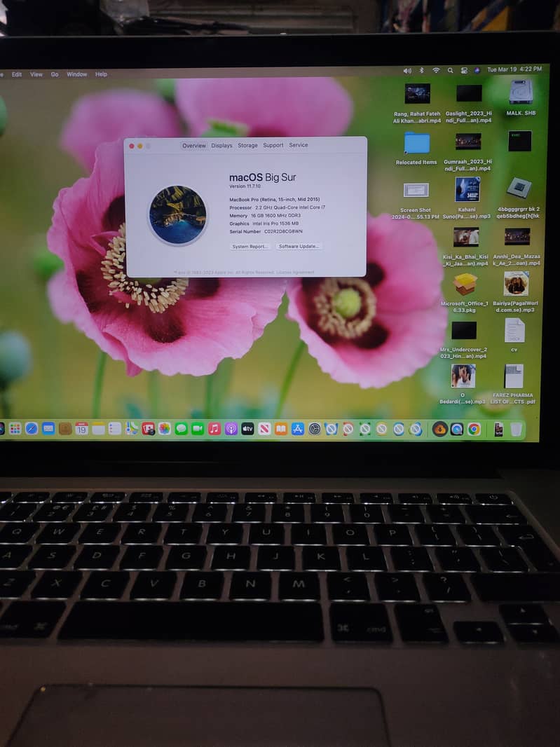
Task: Select the 4bbgggrgrr bk 2 file icon
Action: point(519,188)
